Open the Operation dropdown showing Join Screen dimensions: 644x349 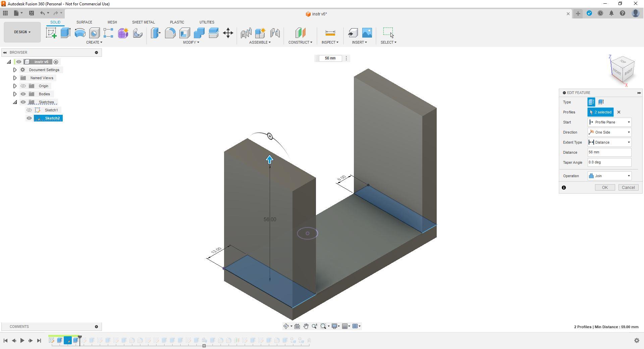click(609, 176)
